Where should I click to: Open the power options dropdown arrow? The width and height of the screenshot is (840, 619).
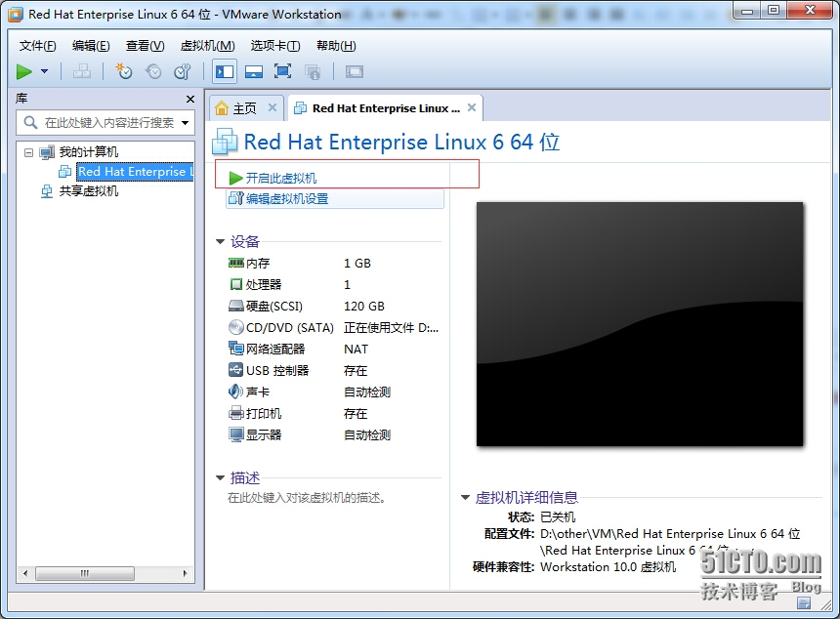click(x=45, y=71)
